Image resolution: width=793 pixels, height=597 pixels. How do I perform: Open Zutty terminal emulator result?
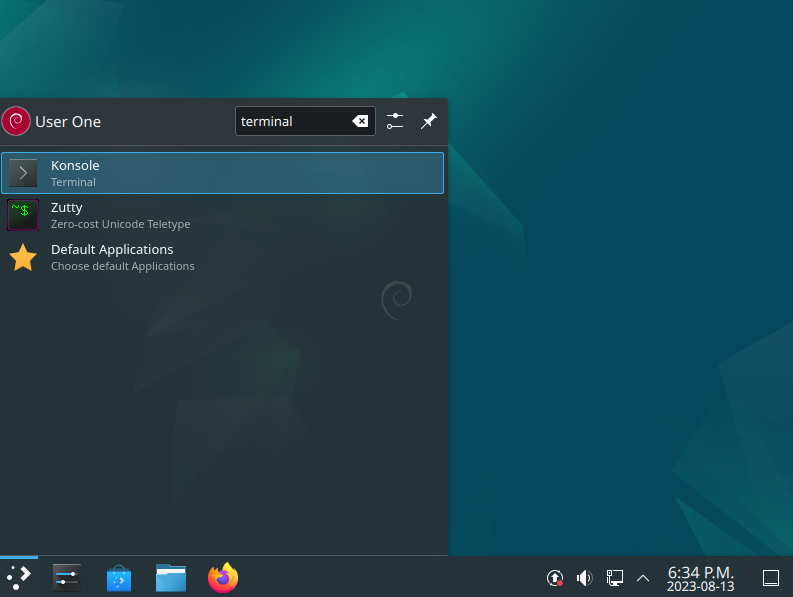[x=223, y=215]
